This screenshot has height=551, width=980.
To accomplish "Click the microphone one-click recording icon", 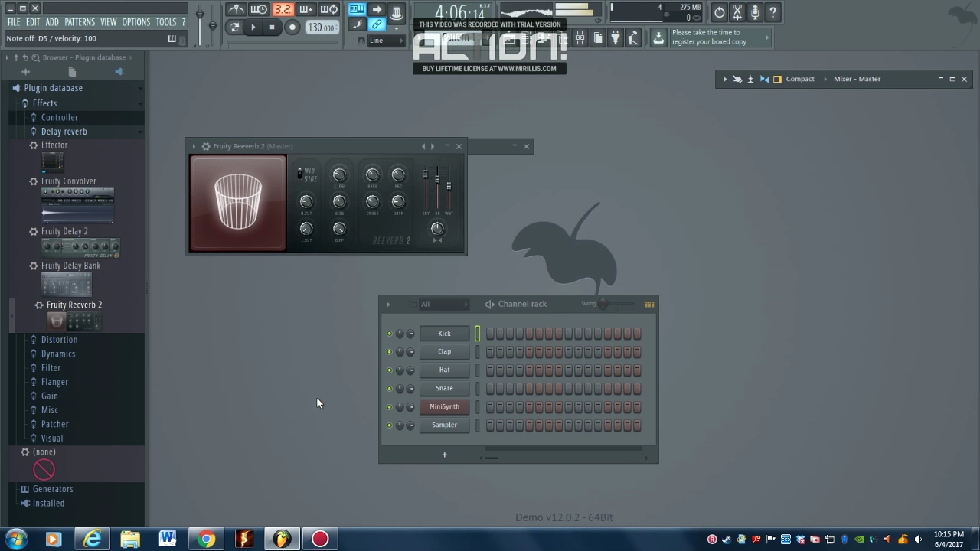I will (755, 12).
